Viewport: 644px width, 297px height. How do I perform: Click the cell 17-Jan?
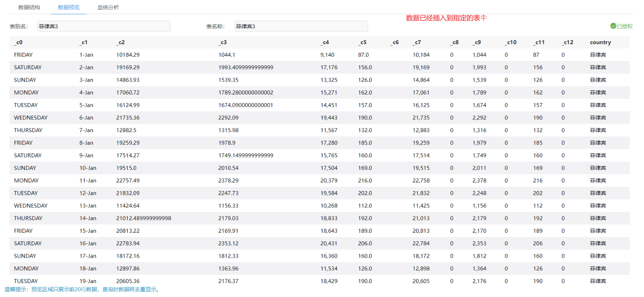click(x=88, y=256)
